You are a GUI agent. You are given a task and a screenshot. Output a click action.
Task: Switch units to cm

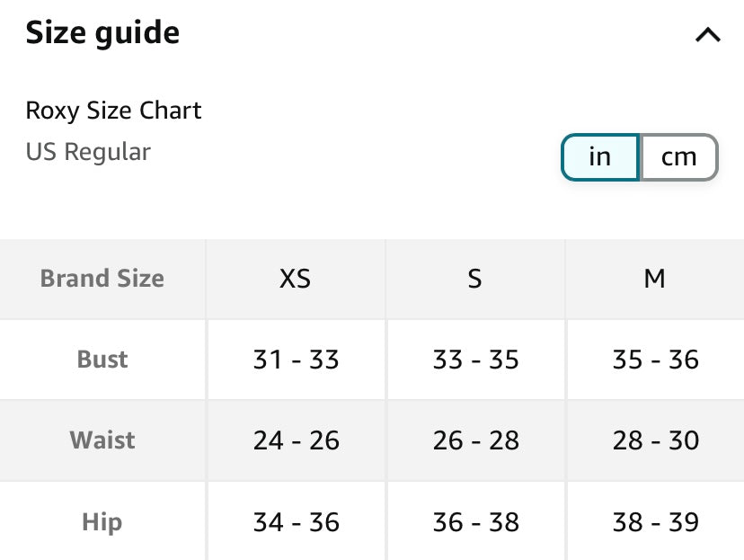678,157
